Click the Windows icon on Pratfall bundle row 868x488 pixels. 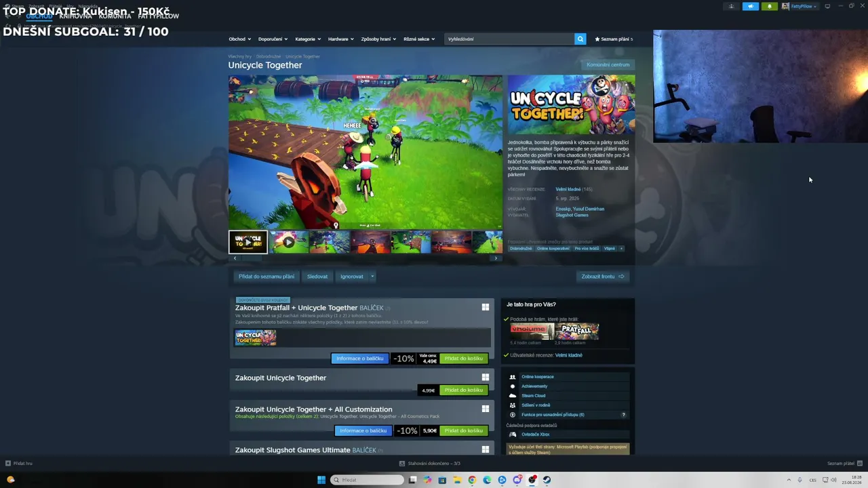[x=486, y=307]
